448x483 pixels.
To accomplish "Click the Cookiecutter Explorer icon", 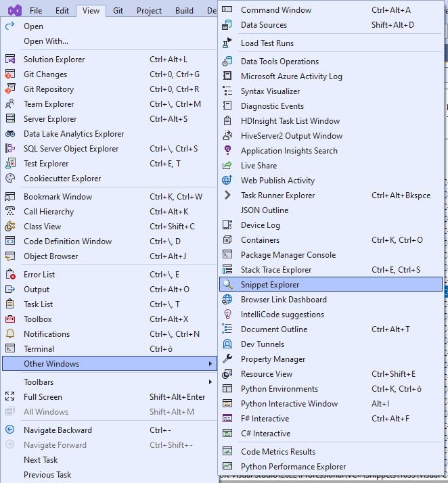I will [10, 179].
